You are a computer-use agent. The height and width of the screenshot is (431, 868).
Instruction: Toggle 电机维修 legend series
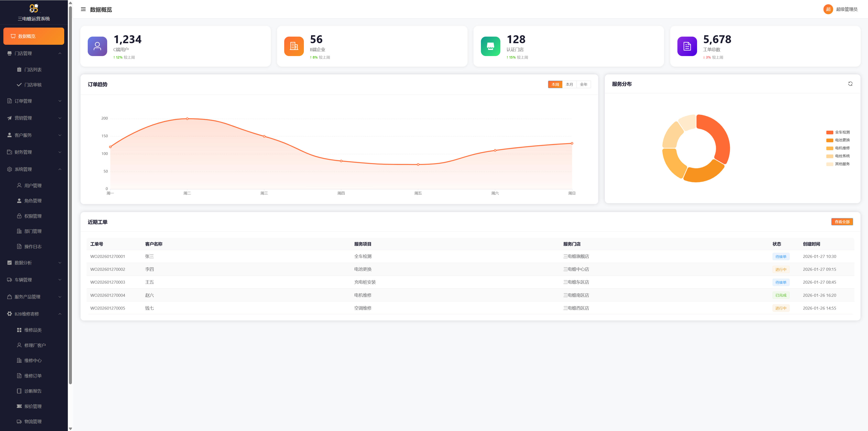coord(838,148)
